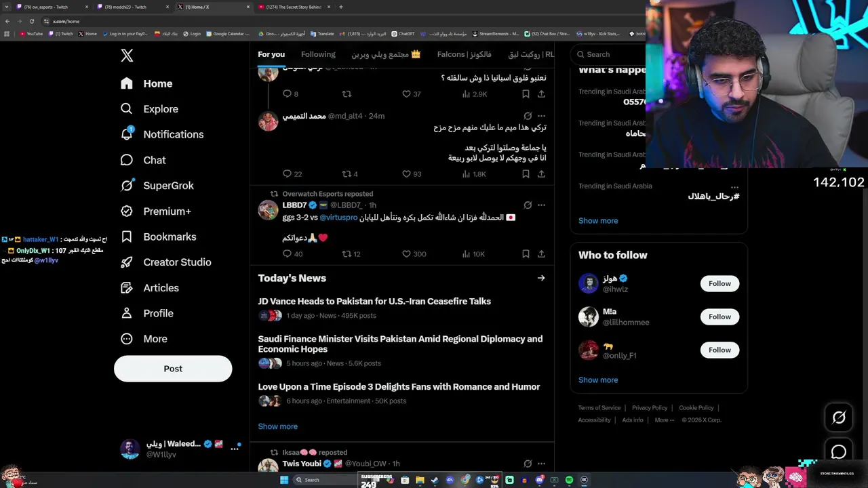The width and height of the screenshot is (868, 488).
Task: Click the Windows taskbar Search box
Action: coord(325,480)
